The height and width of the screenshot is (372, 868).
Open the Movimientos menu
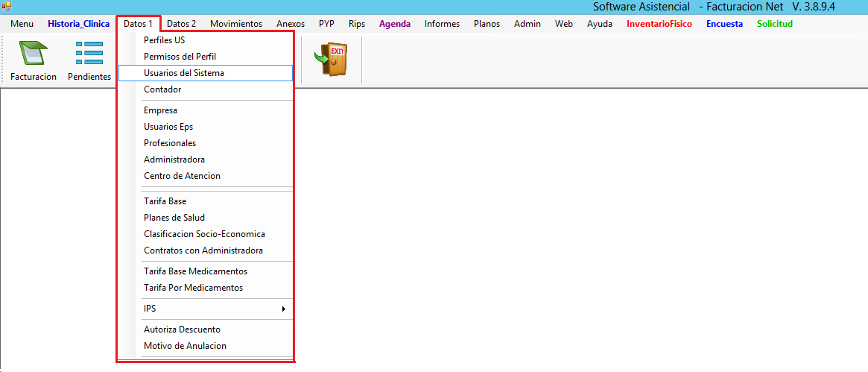click(x=235, y=24)
